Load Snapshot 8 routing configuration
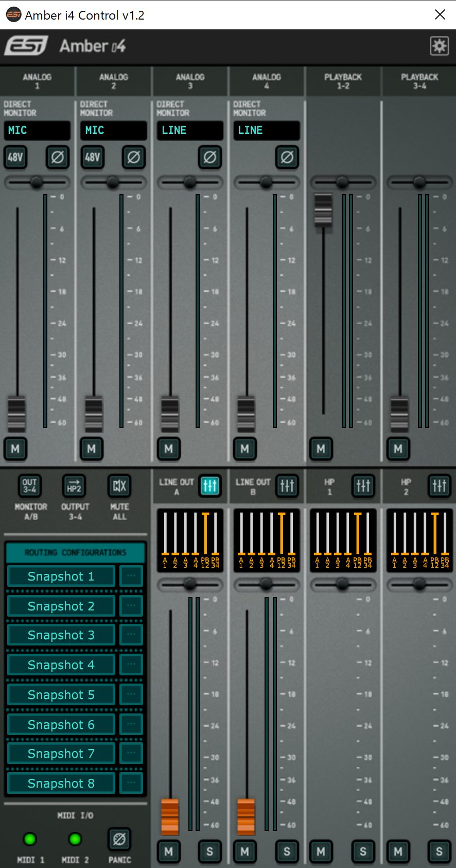 (61, 784)
